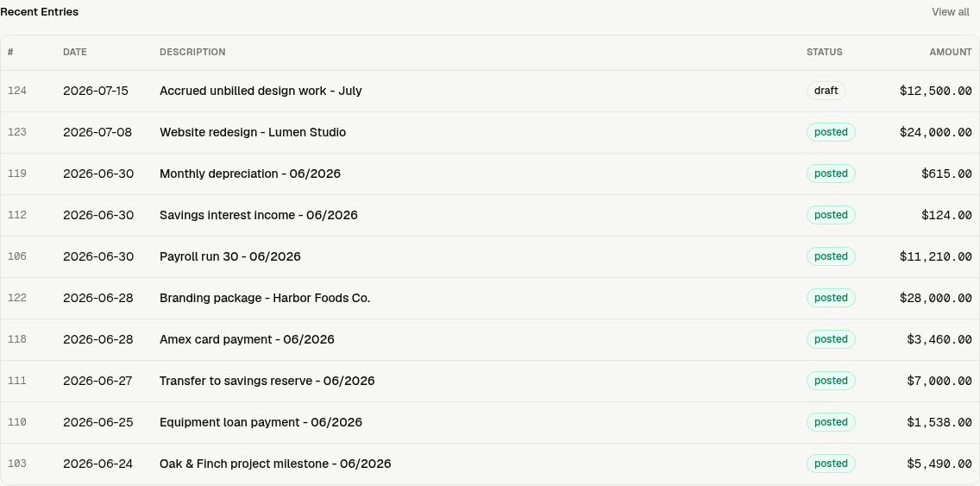Select amount $24,000.00
This screenshot has height=486, width=980.
tap(936, 132)
